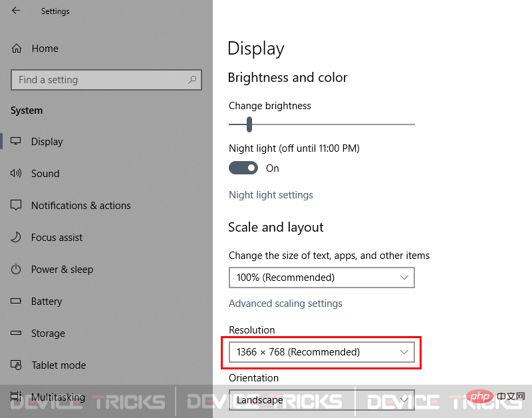Click the back arrow in Settings
Viewport: 532px width, 418px height.
click(16, 11)
